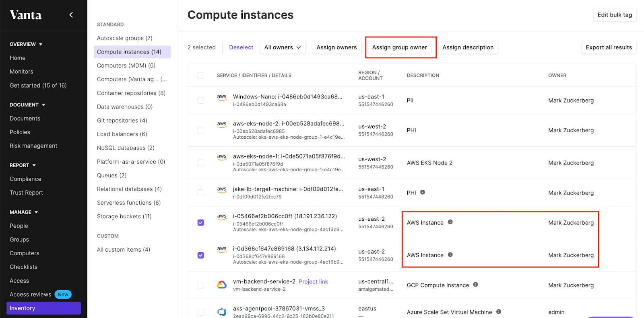Click 'us-central1...' region cell
The width and height of the screenshot is (644, 318).
click(376, 282)
